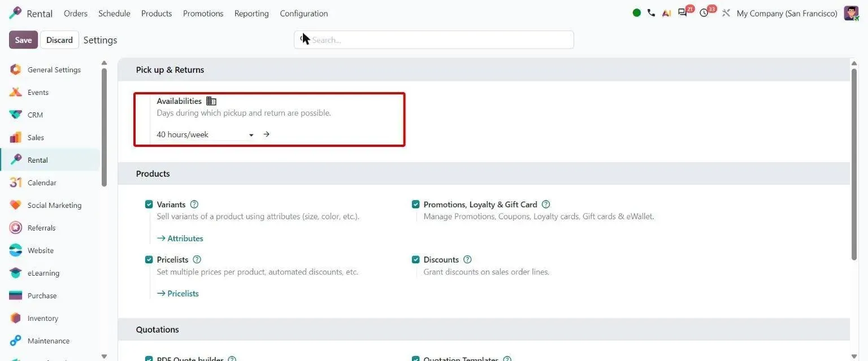Screen dimensions: 868x361
Task: Open the user avatar menu
Action: tap(851, 13)
